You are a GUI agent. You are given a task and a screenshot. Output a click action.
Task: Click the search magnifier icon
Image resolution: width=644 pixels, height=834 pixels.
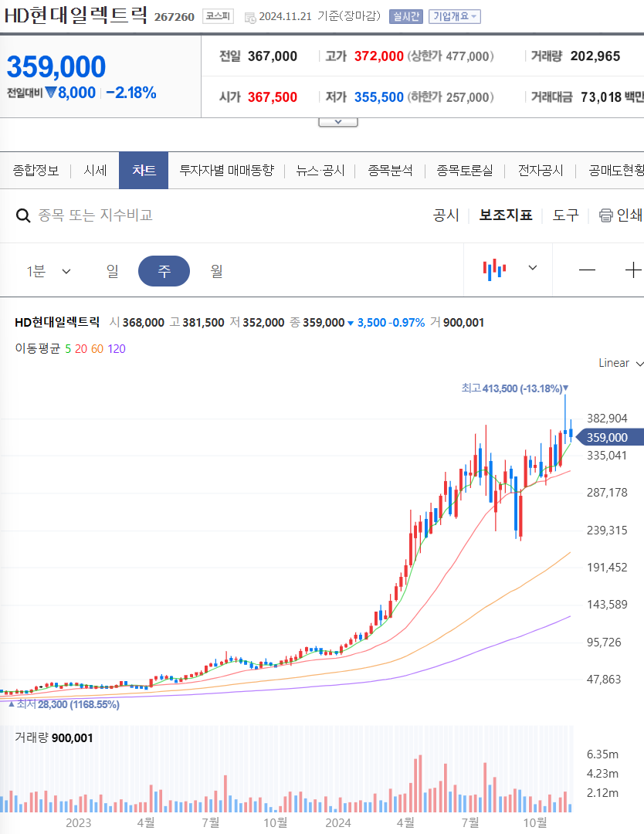[23, 215]
